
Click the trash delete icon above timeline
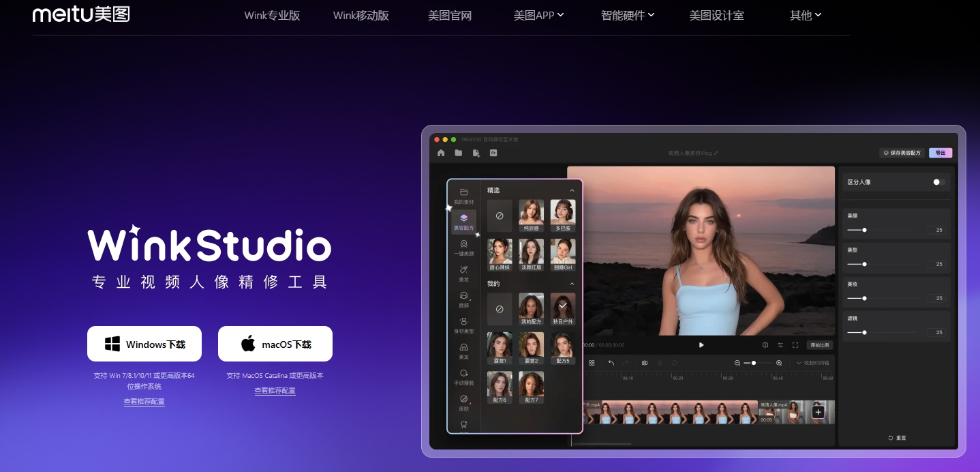(660, 363)
